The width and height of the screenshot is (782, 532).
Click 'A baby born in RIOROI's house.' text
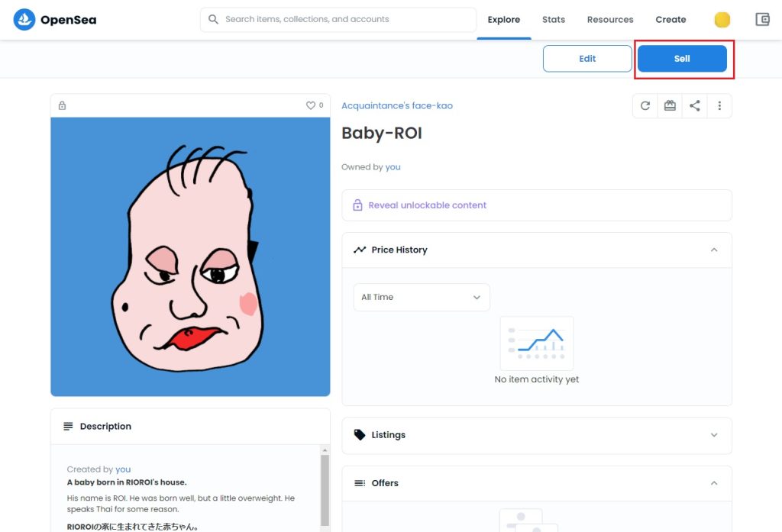pos(127,482)
